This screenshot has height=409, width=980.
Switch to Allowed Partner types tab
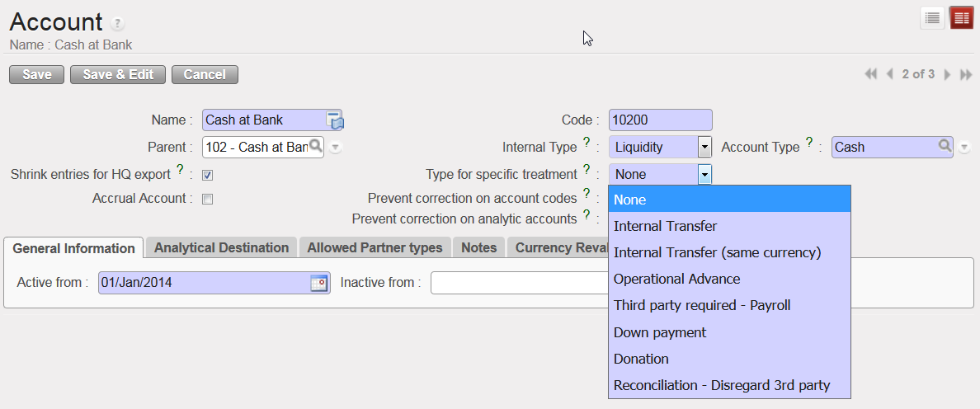(375, 247)
